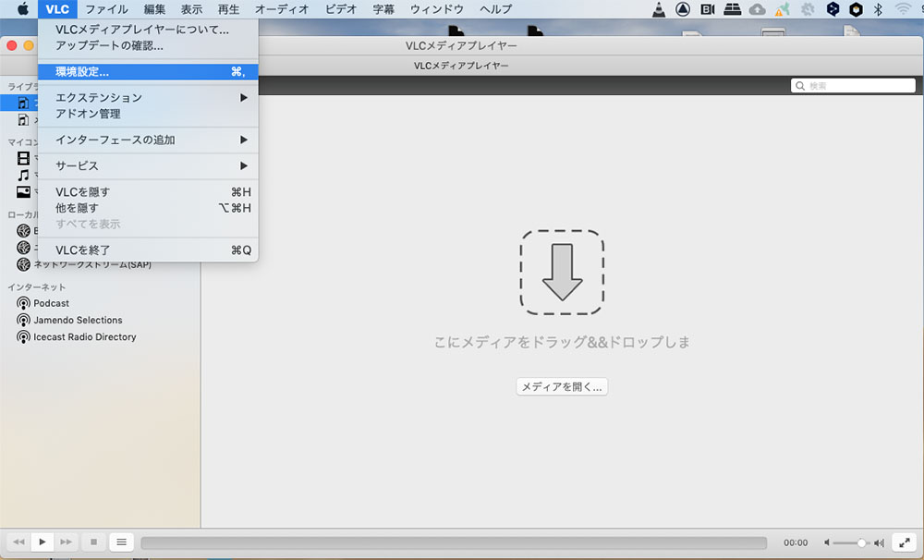This screenshot has width=924, height=560.
Task: Open 環境設定... preferences entry
Action: point(148,72)
